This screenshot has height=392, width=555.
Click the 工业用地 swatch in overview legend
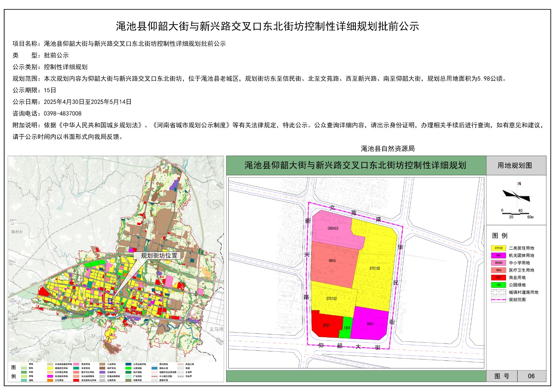point(102,364)
